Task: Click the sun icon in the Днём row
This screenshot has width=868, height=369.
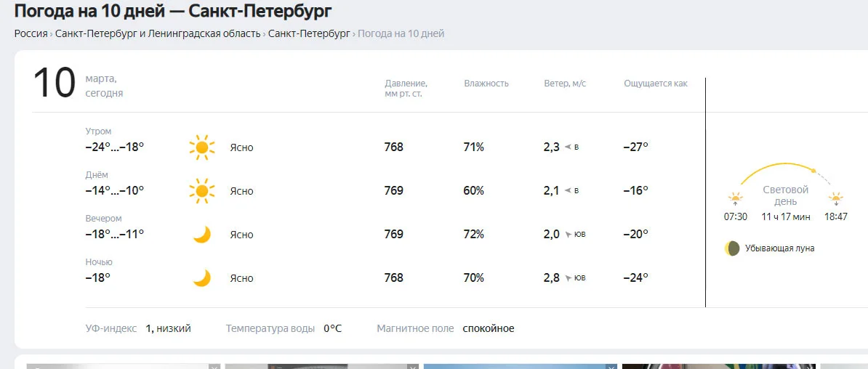Action: [201, 191]
